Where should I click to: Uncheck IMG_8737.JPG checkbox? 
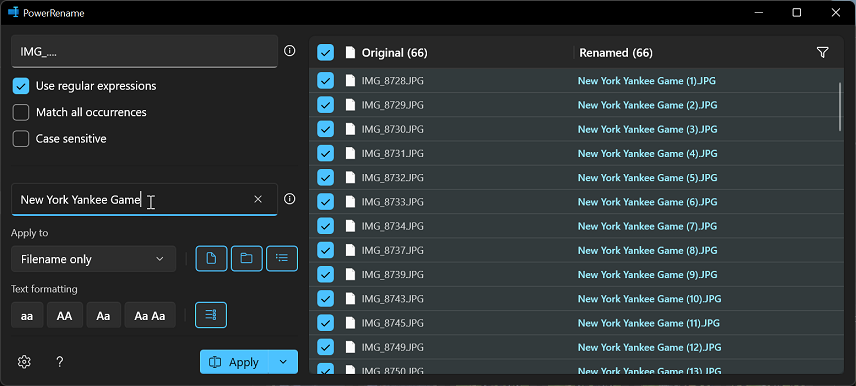point(325,250)
